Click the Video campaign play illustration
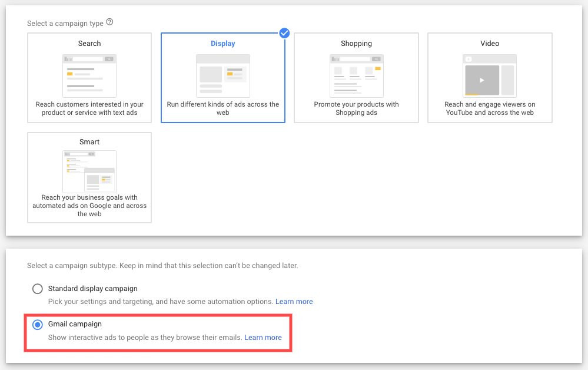588x370 pixels. [490, 76]
